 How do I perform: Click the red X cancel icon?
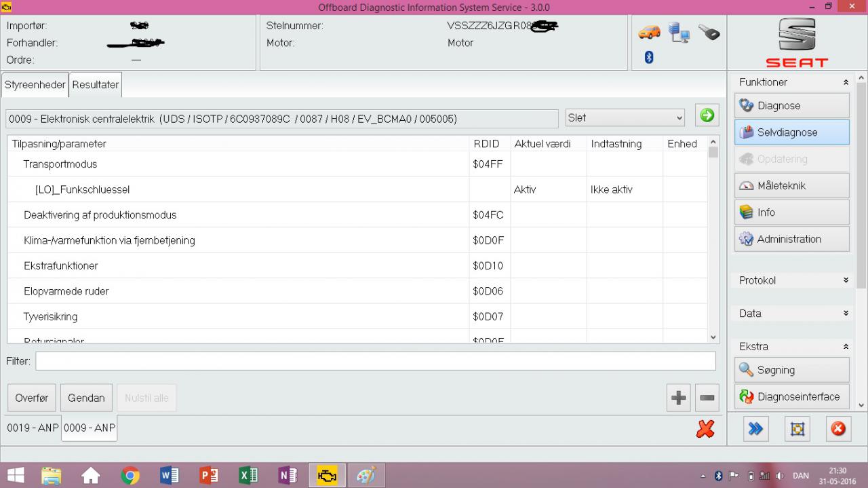pos(705,429)
